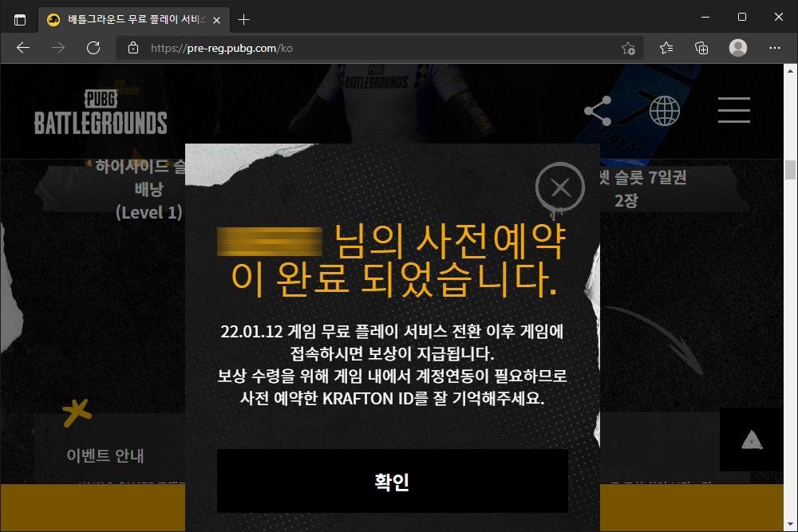
Task: Close the pre-registration complete popup
Action: coord(560,187)
